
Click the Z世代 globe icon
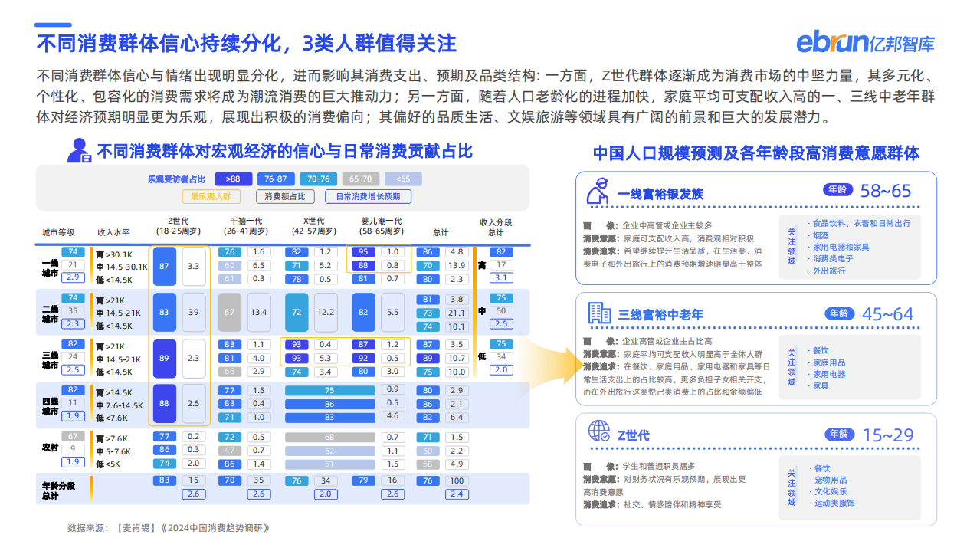(x=598, y=432)
